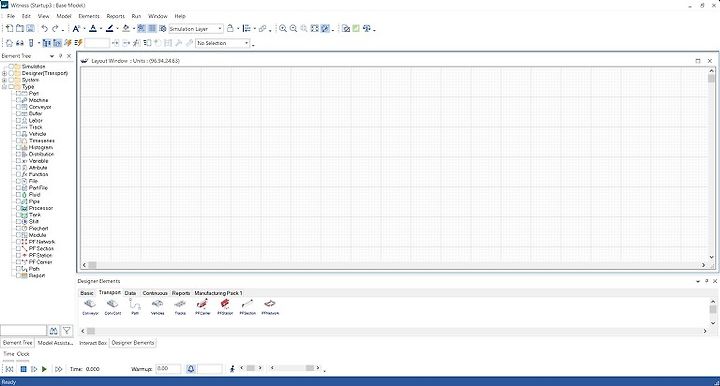Switch to the Interact Box tab
The width and height of the screenshot is (720, 386).
[93, 343]
